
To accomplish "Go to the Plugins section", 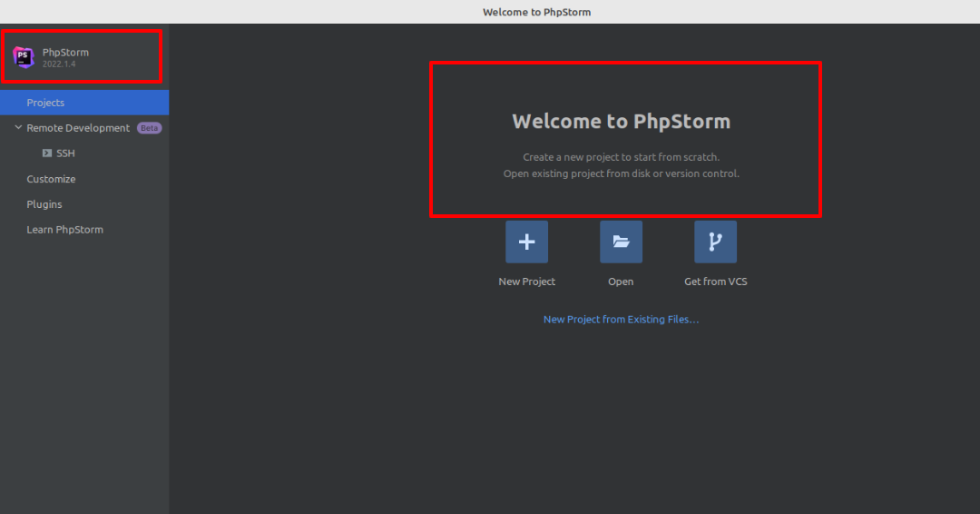I will pos(44,204).
